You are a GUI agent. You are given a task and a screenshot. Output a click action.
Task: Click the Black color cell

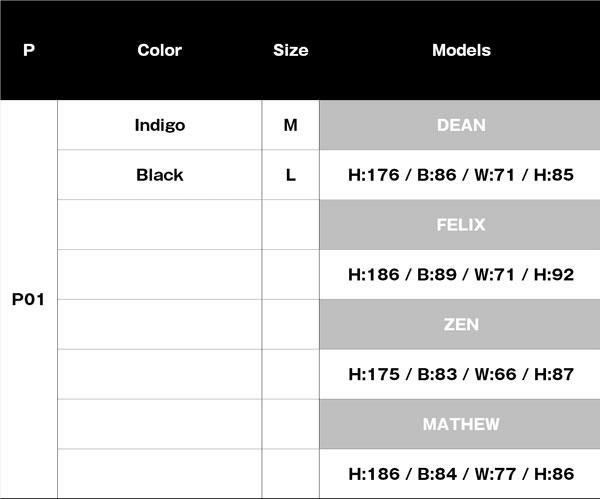click(160, 175)
